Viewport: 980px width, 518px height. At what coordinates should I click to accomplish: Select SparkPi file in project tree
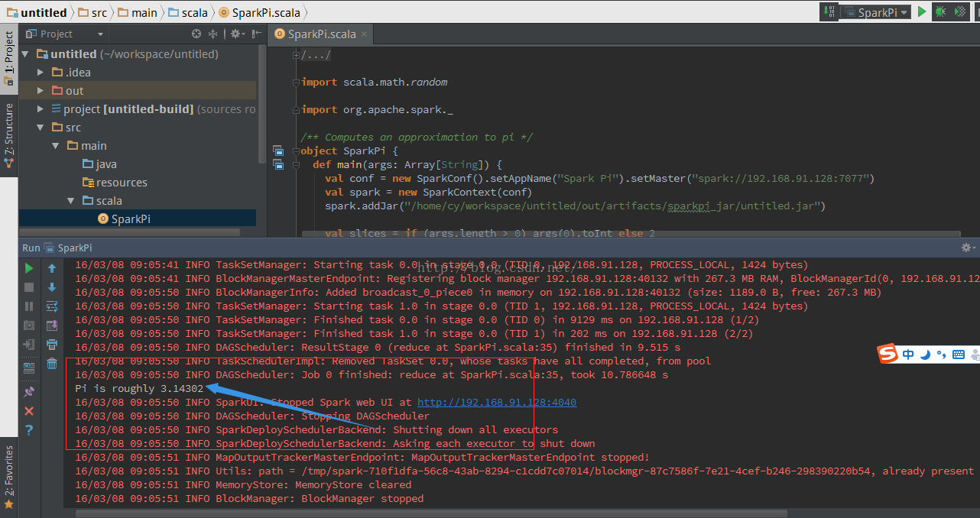pyautogui.click(x=124, y=219)
